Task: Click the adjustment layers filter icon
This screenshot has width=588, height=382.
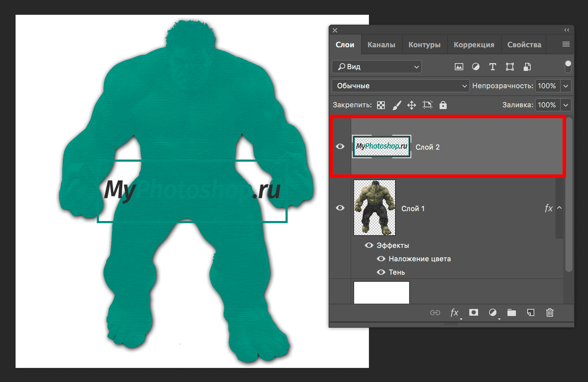Action: (476, 67)
